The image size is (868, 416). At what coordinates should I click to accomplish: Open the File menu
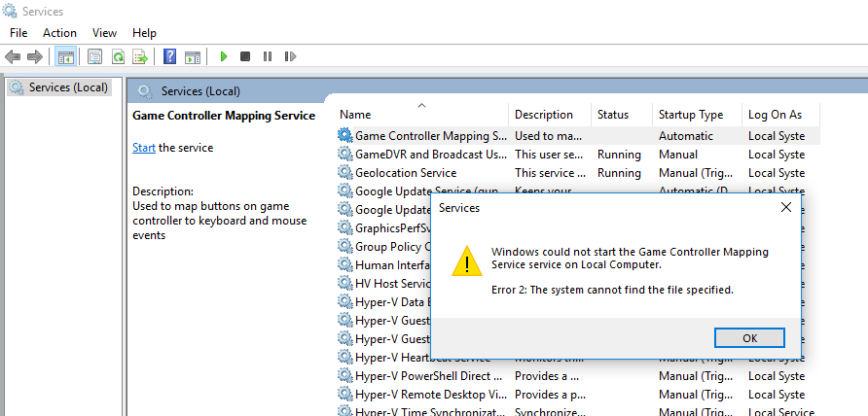(18, 33)
